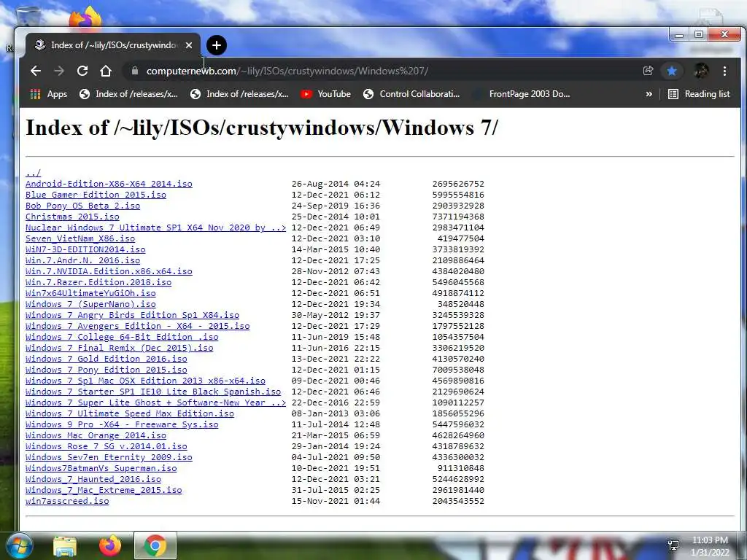The width and height of the screenshot is (747, 560).
Task: Download Windows_7_Mac_Extreme_2015.iso
Action: tap(104, 491)
